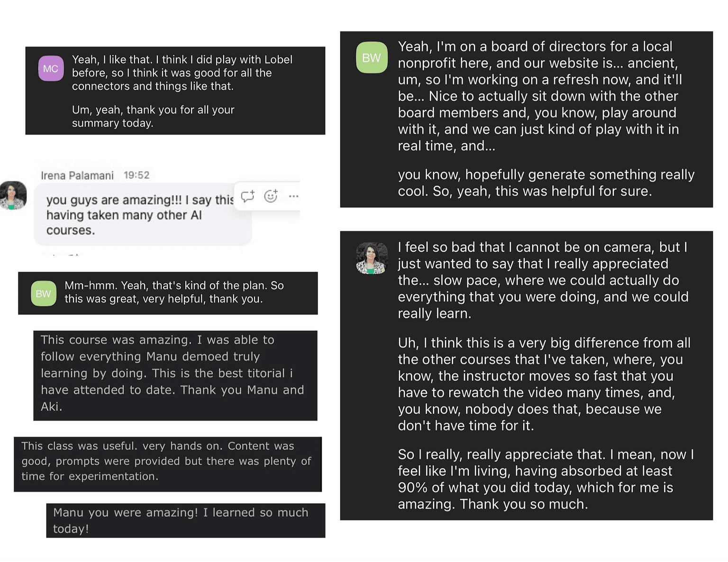Click the 'Lobel' transcript message from MC

(x=182, y=73)
